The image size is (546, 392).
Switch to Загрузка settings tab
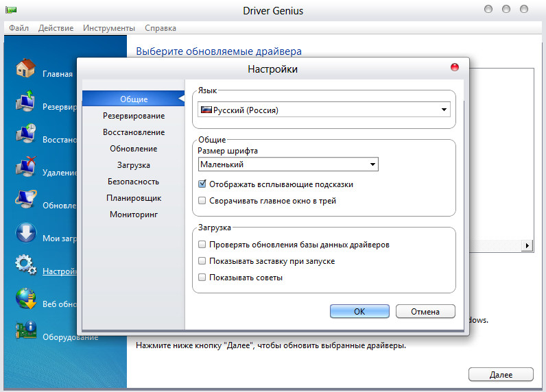tap(134, 165)
